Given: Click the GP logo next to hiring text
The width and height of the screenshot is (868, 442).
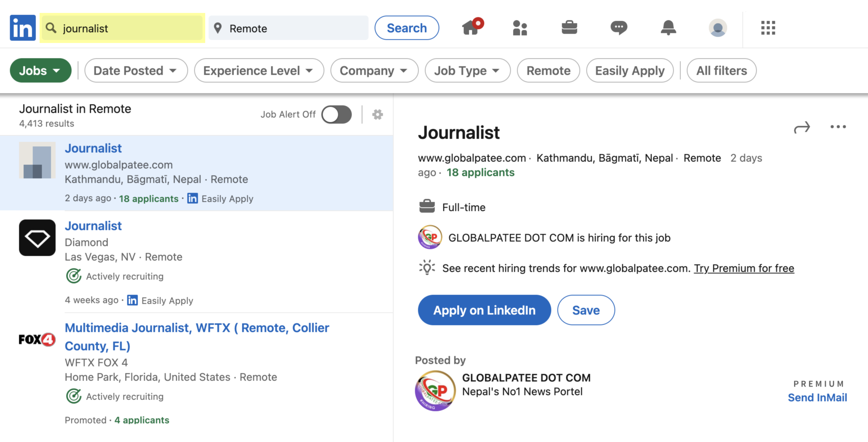Looking at the screenshot, I should click(430, 237).
